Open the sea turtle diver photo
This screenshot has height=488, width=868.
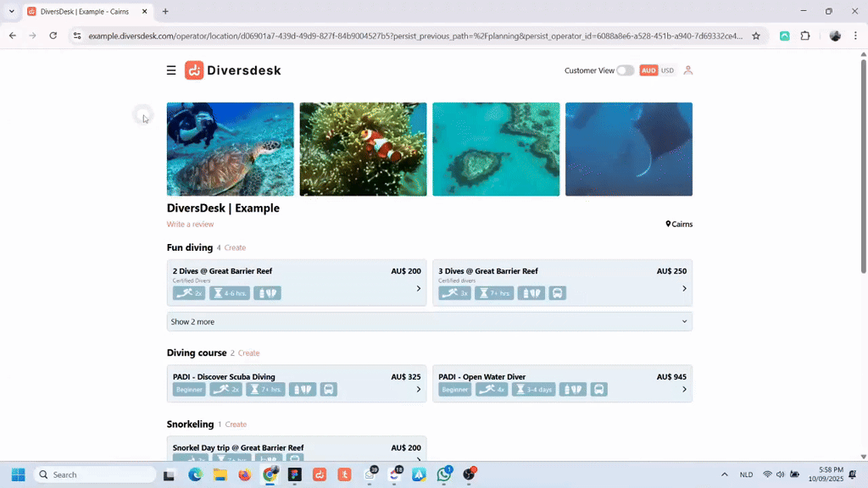click(231, 149)
